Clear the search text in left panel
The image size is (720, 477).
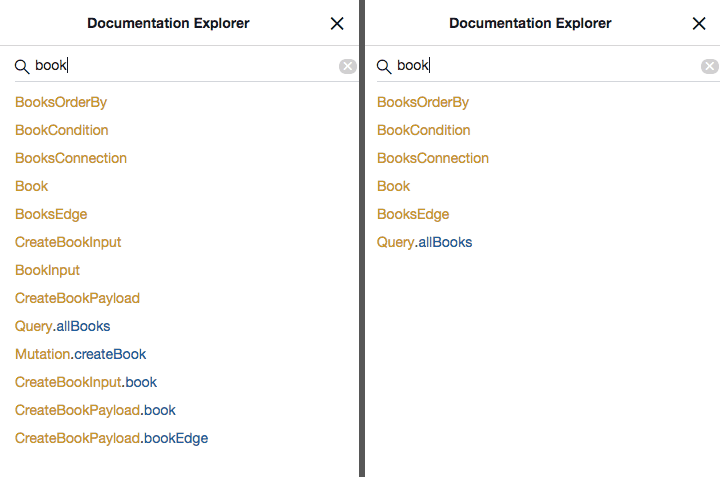click(347, 66)
